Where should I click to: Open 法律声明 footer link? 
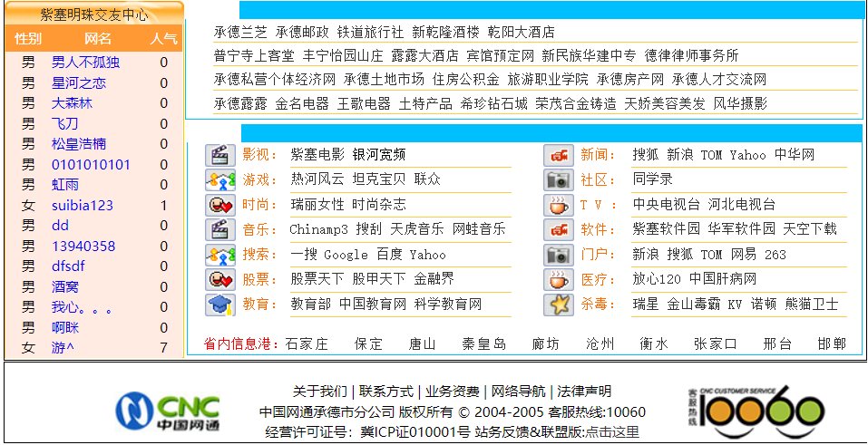(x=584, y=392)
